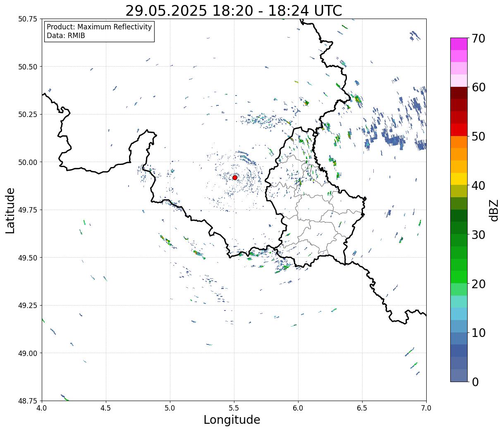This screenshot has height=430, width=504.
Task: Click the latitude tick label 49.25
Action: 28,306
